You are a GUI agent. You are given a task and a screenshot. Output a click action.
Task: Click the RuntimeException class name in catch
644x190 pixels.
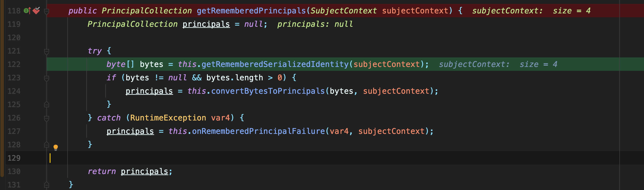point(168,118)
